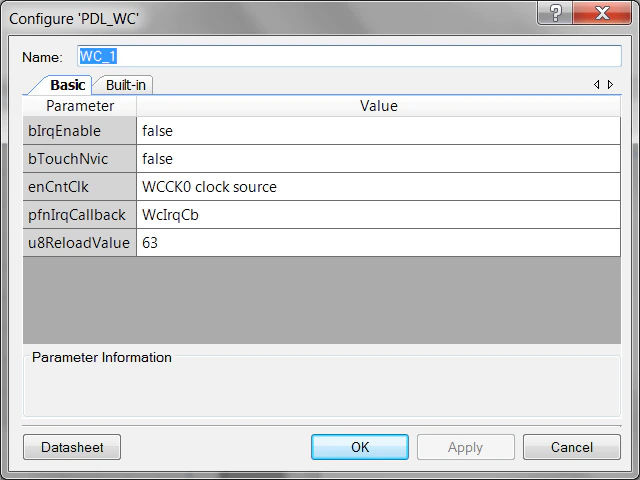
Task: Select the u8ReloadValue parameter label
Action: click(x=80, y=243)
